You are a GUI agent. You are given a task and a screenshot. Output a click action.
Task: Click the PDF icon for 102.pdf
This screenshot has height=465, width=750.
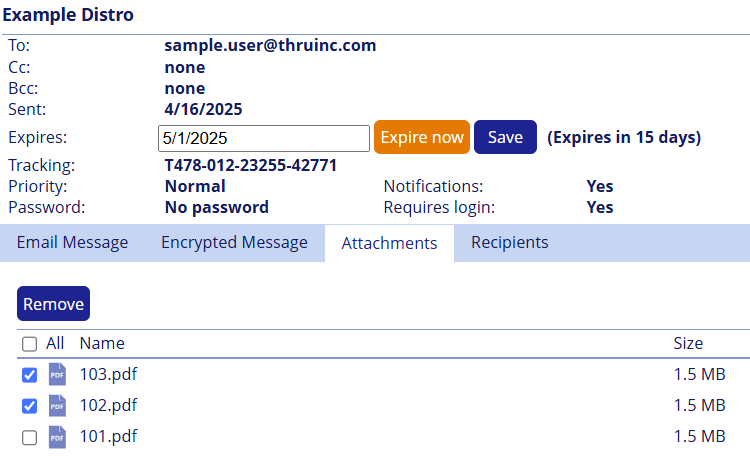(x=57, y=406)
